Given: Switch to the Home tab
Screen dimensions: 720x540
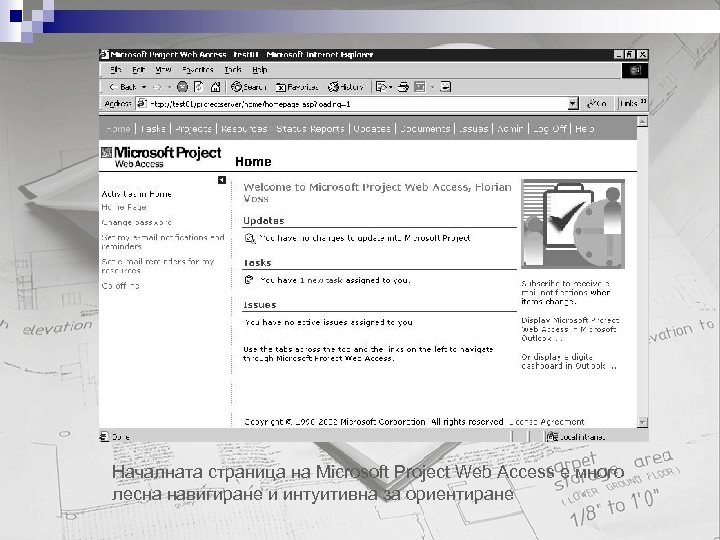Looking at the screenshot, I should 118,129.
